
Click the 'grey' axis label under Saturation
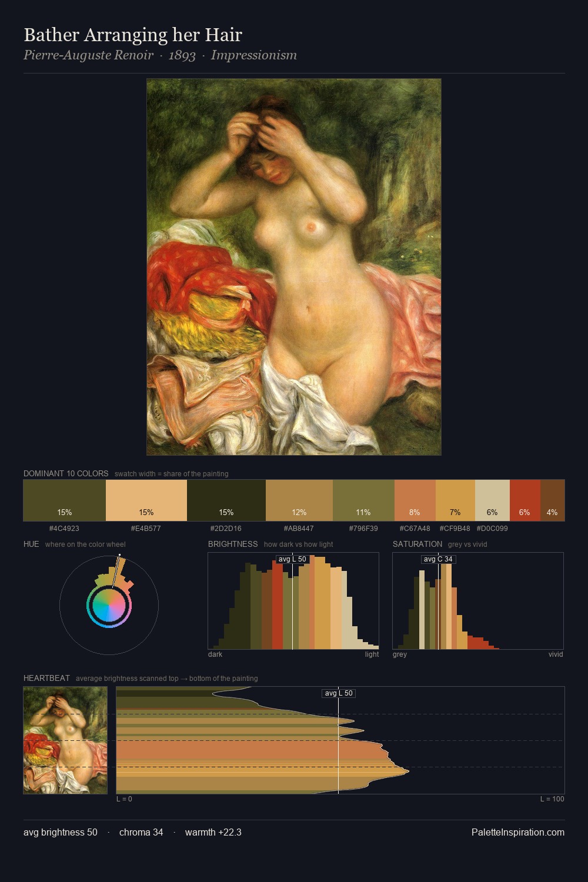tap(400, 654)
